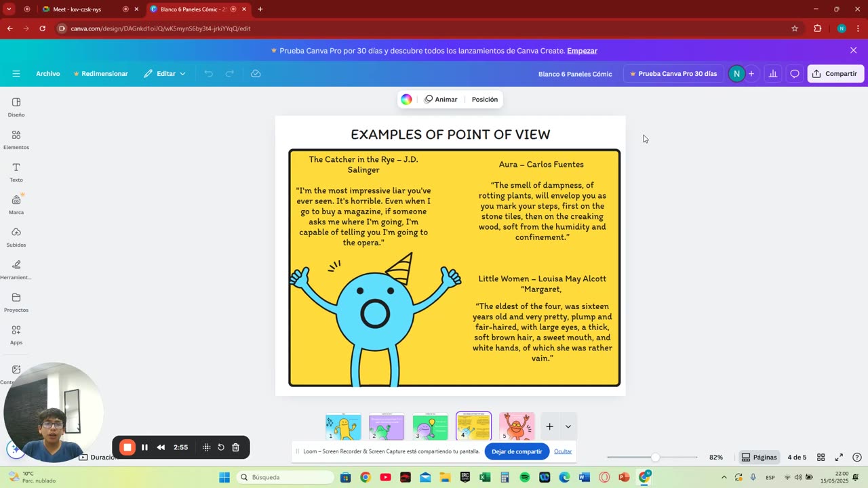The height and width of the screenshot is (488, 868).
Task: Stop the Loom recording
Action: 127,447
